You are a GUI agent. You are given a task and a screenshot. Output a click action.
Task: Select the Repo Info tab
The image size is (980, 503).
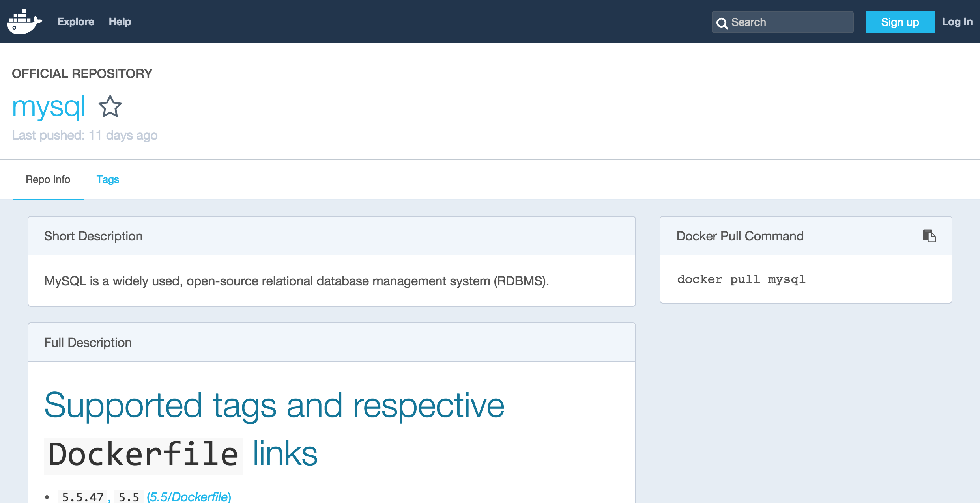pos(48,179)
